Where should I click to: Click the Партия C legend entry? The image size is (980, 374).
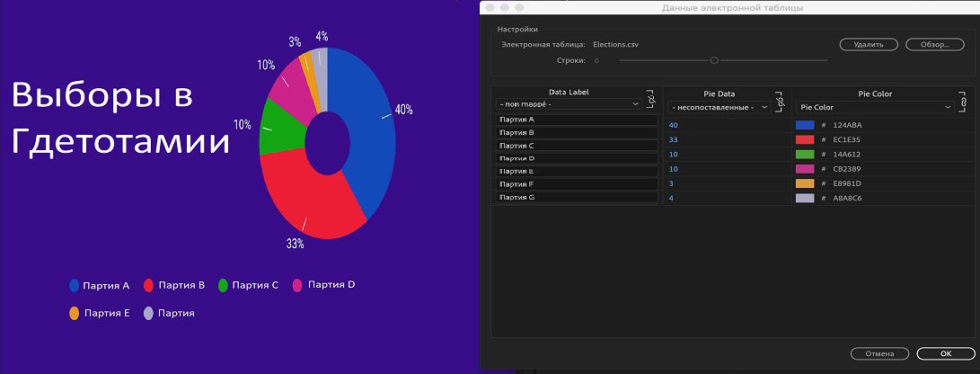click(x=248, y=285)
